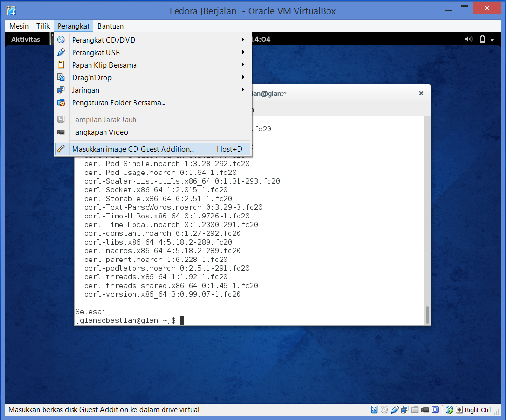Click the status bar Guest Addition hint text
The image size is (506, 420).
click(x=104, y=410)
